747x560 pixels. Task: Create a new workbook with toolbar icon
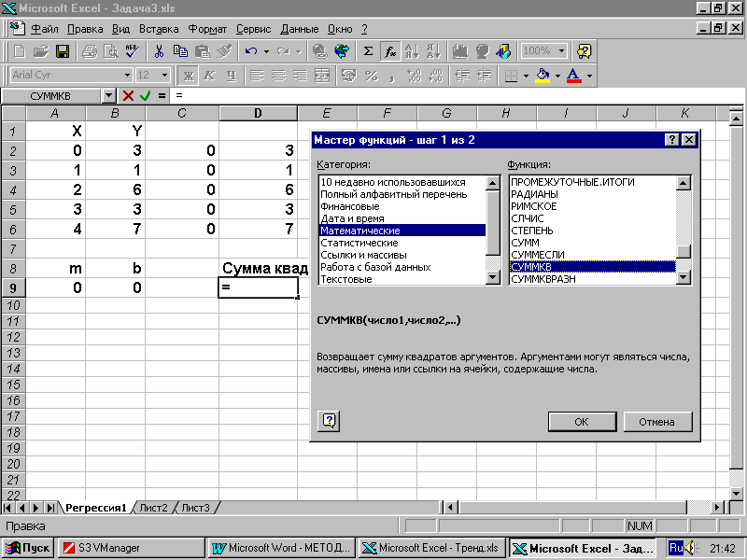pos(20,51)
